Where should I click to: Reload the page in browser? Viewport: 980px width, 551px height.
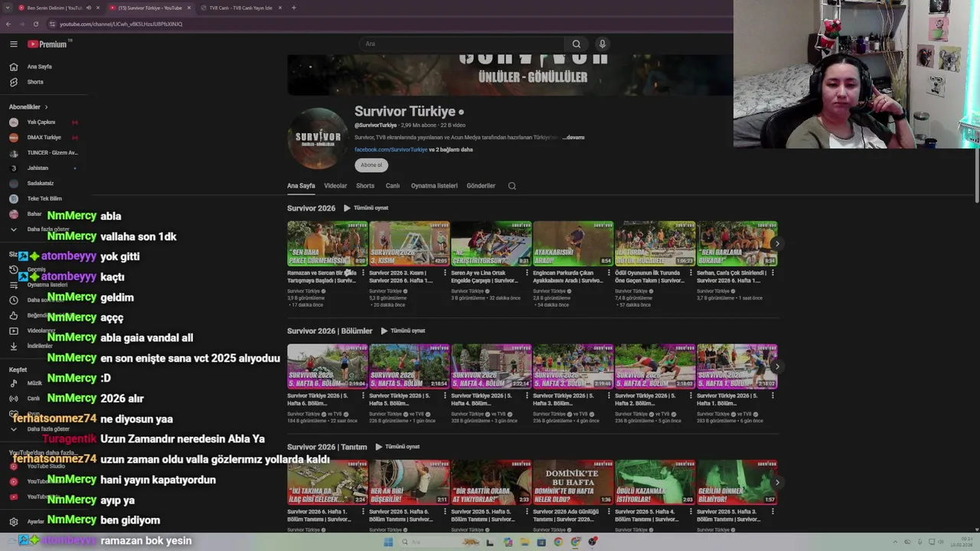(x=35, y=24)
